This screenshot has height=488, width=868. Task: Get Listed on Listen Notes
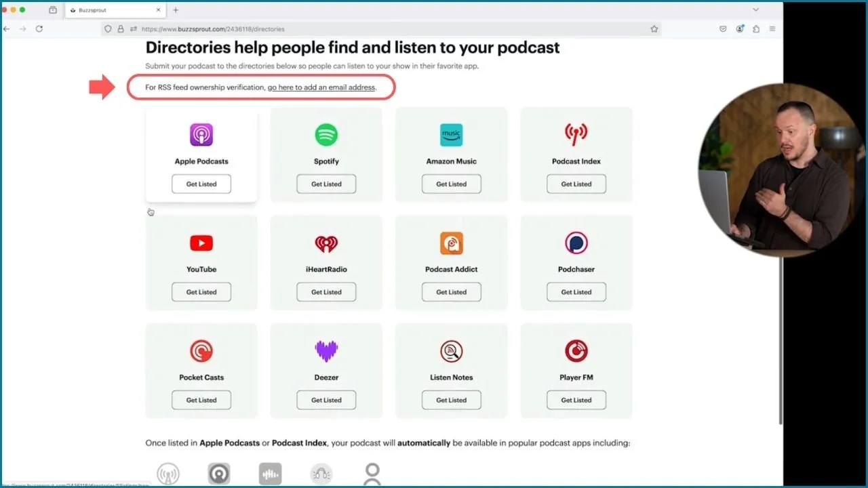coord(451,400)
